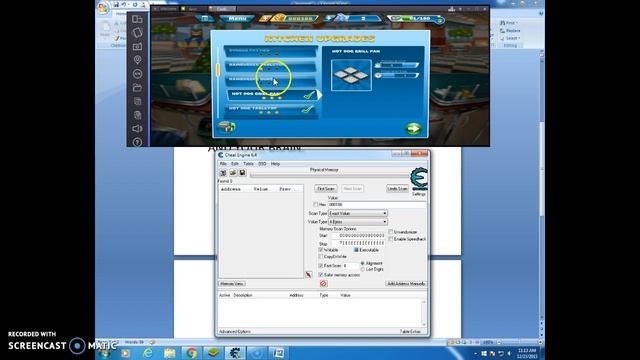This screenshot has width=640, height=360.
Task: Click Advanced Options at bottom of Cheat Engine
Action: 235,332
